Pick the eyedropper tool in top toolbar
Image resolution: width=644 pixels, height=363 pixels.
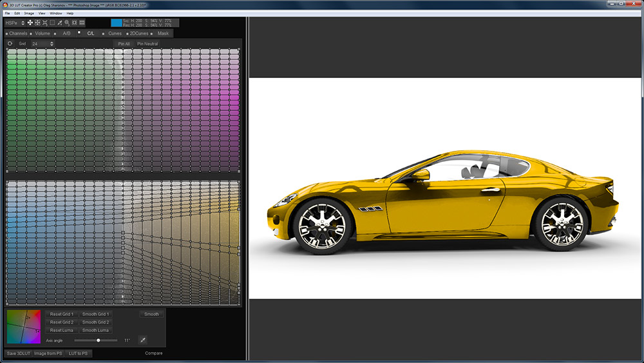[60, 23]
